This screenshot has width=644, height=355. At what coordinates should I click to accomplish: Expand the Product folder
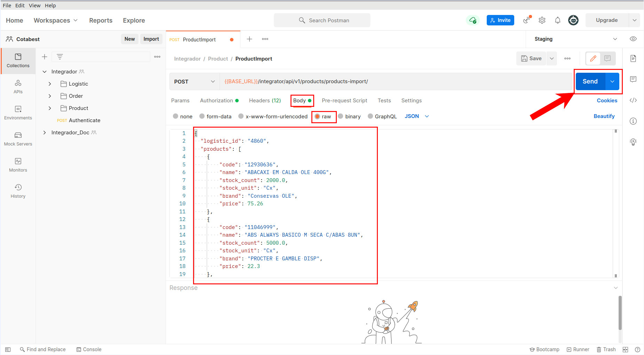(50, 108)
